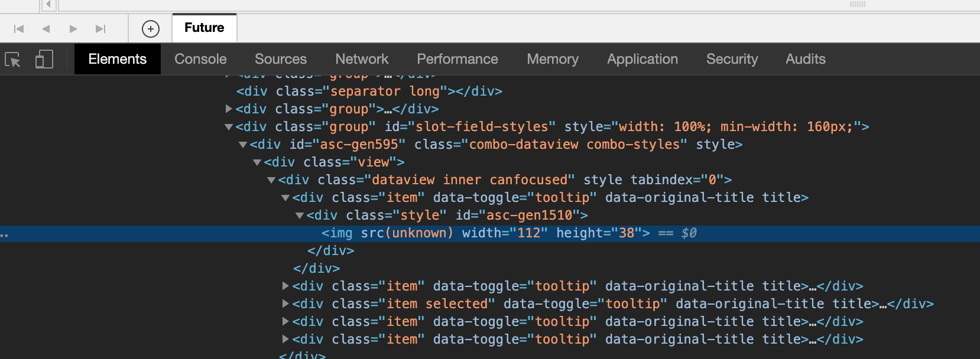Collapse the asc-gen595 combo-dataview div

coord(243,145)
